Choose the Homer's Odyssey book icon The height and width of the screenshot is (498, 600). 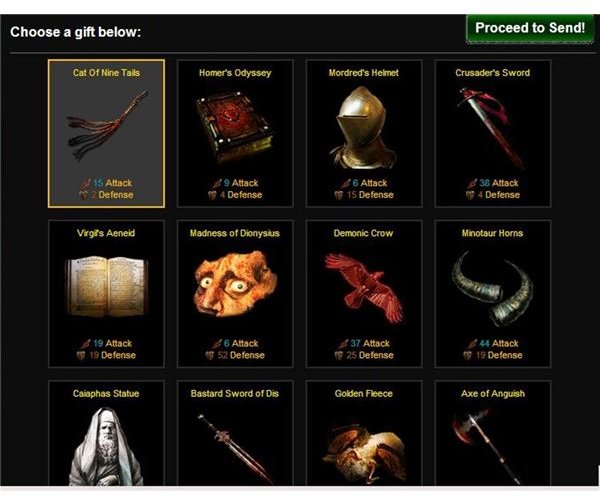tap(235, 126)
